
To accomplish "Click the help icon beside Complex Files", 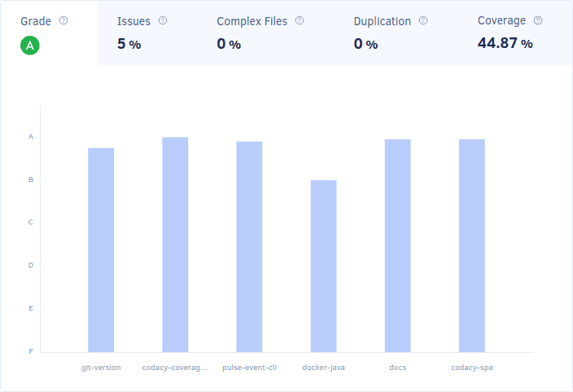I will (300, 20).
